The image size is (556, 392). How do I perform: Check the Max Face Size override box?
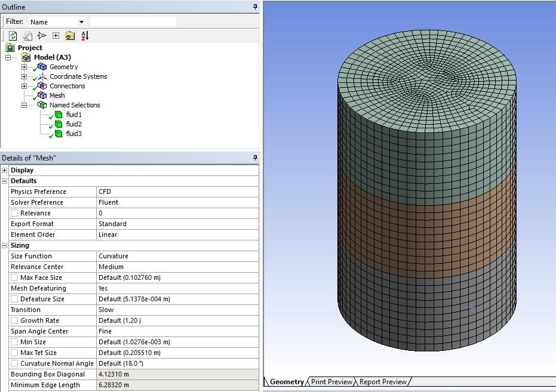point(14,277)
